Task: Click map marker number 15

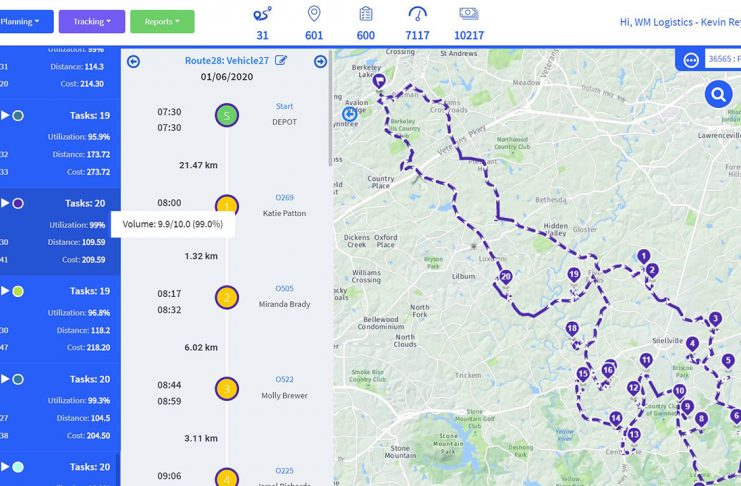Action: (583, 375)
